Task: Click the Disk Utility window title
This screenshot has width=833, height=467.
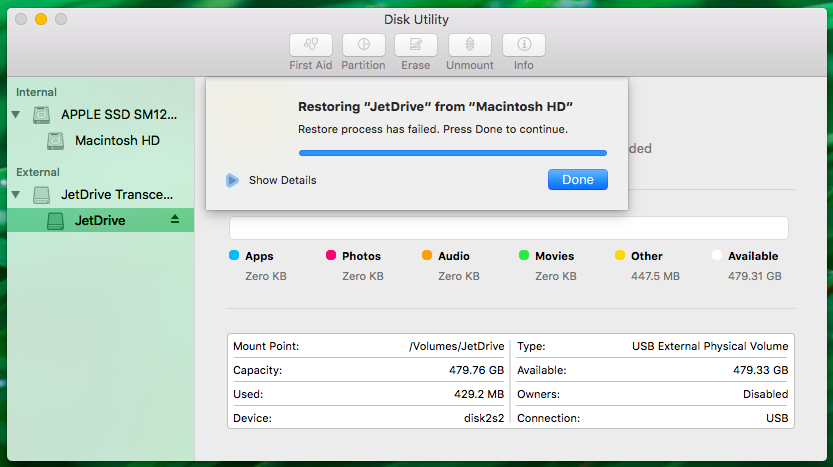Action: (416, 20)
